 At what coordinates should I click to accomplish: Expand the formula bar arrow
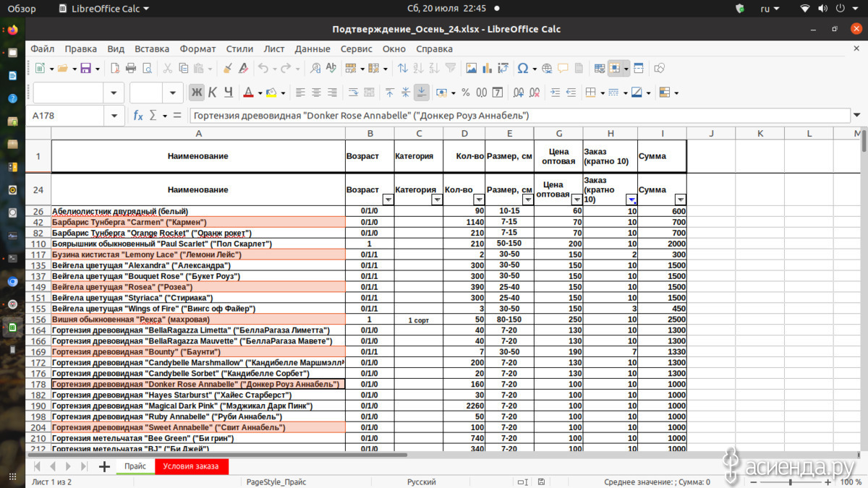coord(857,116)
